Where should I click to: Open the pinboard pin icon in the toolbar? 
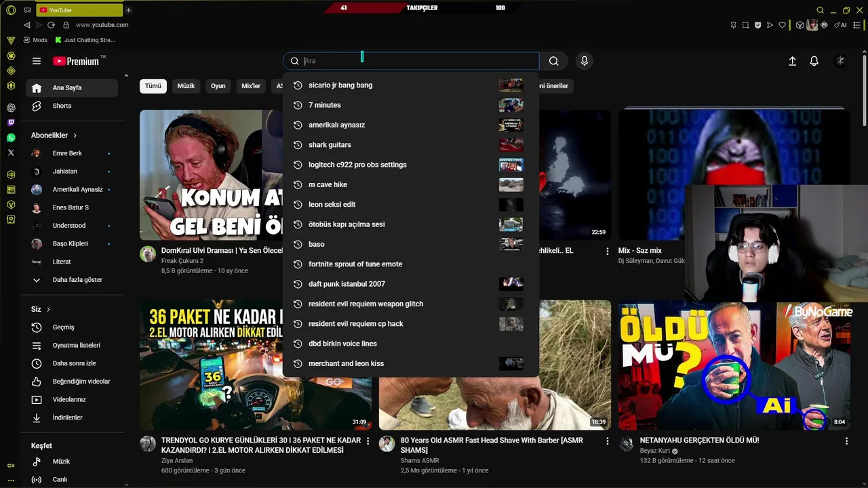(x=733, y=25)
